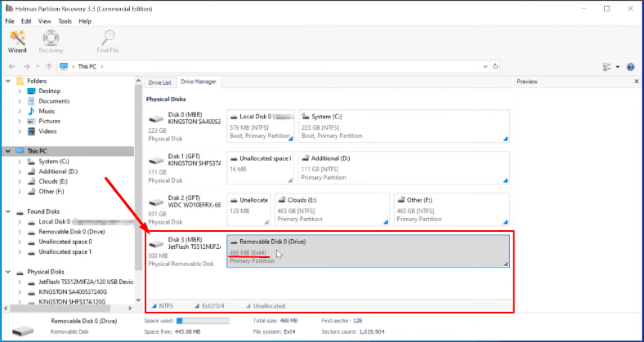Click This PC in address bar
Viewport: 644px width, 342px height.
click(86, 66)
